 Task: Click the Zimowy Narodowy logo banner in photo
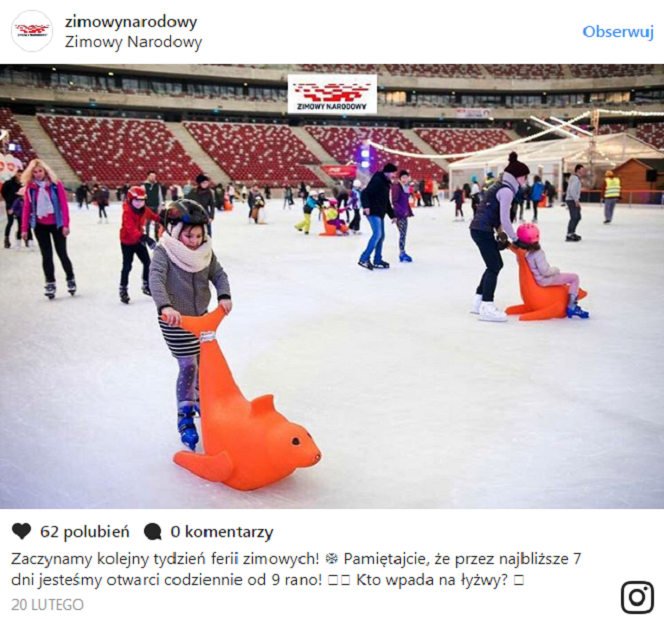(x=332, y=94)
